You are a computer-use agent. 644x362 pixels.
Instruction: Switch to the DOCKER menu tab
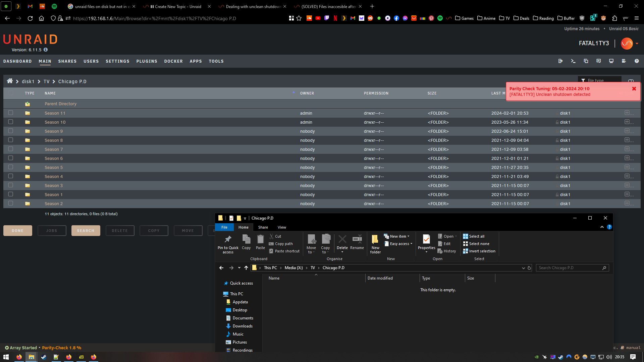click(173, 61)
